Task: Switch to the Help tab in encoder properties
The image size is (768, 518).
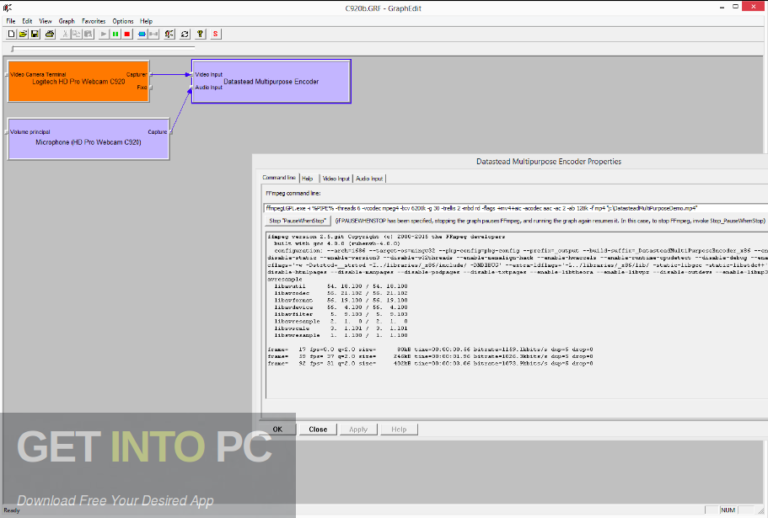Action: tap(308, 178)
